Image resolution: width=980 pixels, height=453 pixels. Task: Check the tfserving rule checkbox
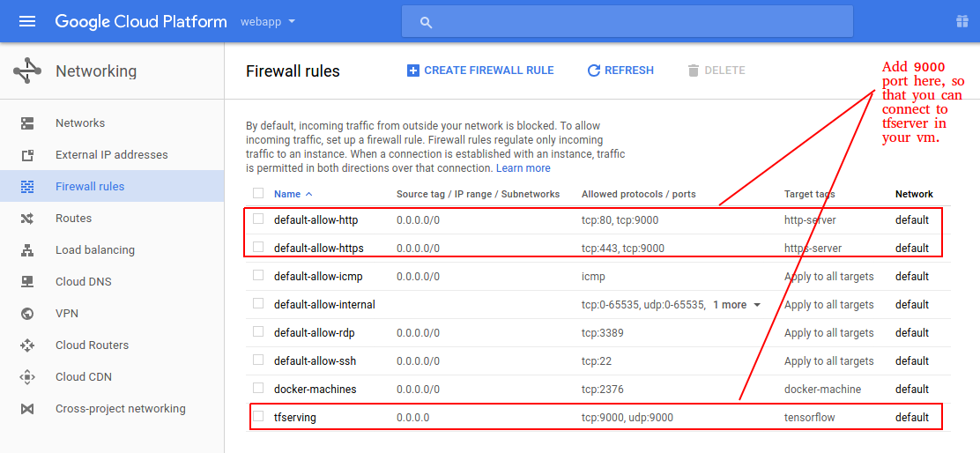click(x=258, y=416)
